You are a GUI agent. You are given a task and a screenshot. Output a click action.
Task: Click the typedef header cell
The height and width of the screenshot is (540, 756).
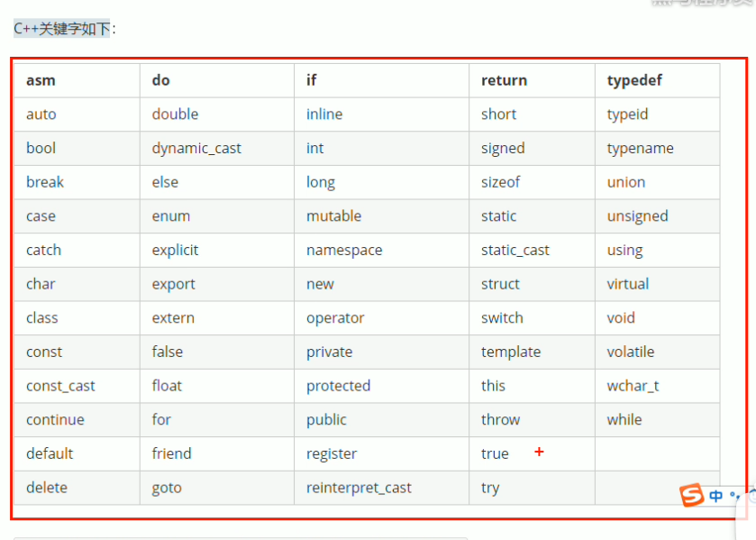coord(657,80)
